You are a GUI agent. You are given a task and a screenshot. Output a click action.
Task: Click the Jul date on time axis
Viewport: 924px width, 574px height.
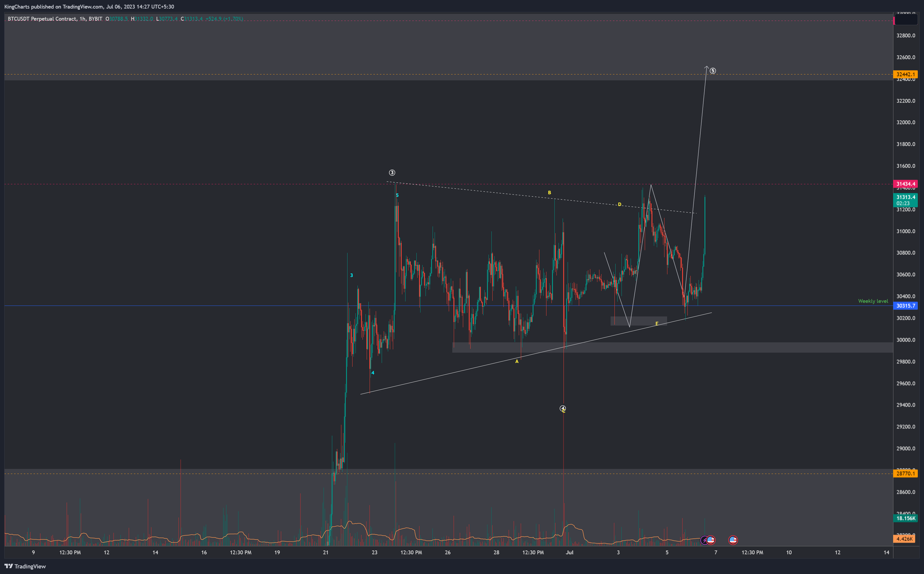(569, 552)
